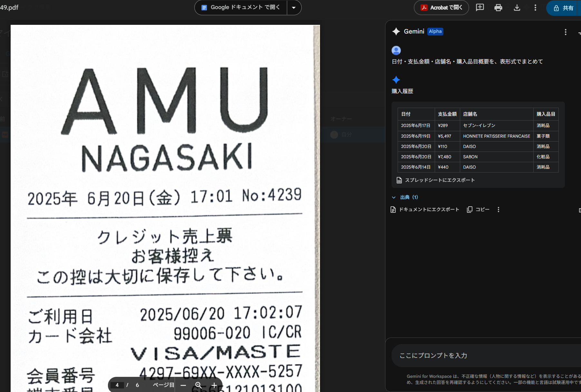
Task: Select the 2025年6月14日 date cell
Action: 416,167
